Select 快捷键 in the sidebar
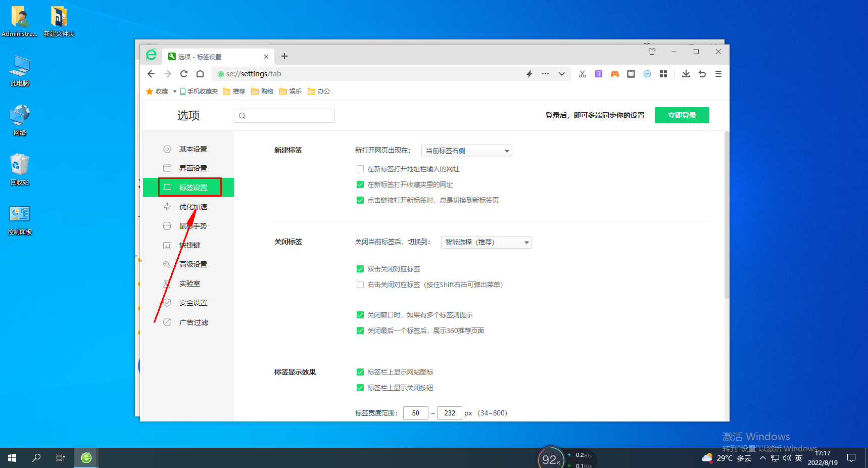The height and width of the screenshot is (468, 868). 188,245
